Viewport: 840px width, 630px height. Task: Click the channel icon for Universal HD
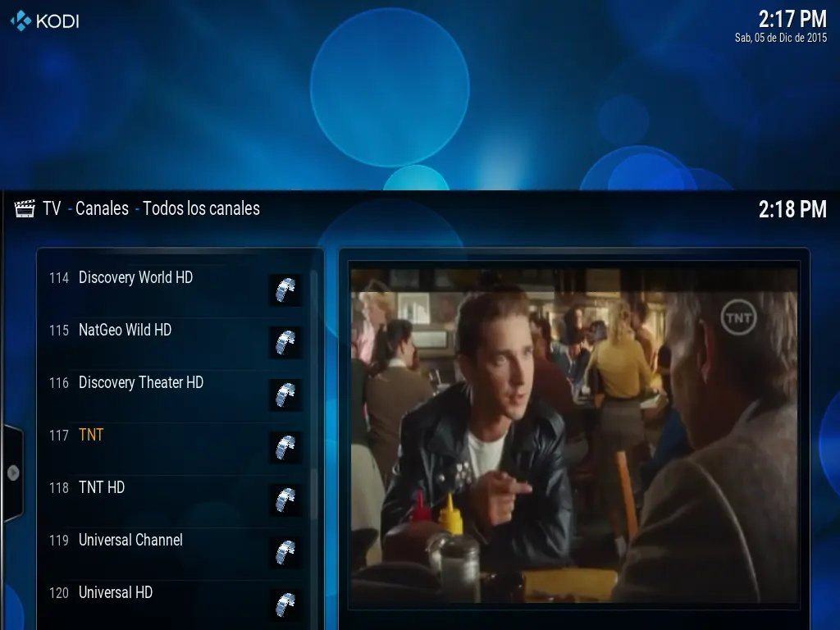(x=285, y=605)
